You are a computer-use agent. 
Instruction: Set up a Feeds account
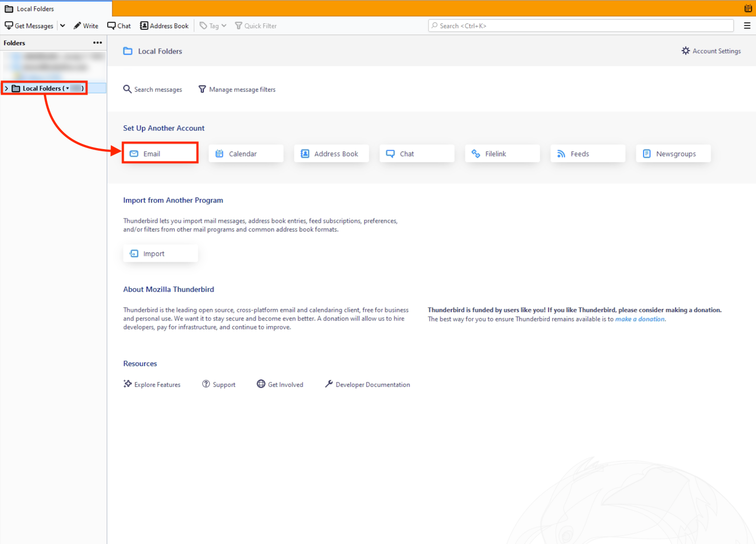click(588, 154)
